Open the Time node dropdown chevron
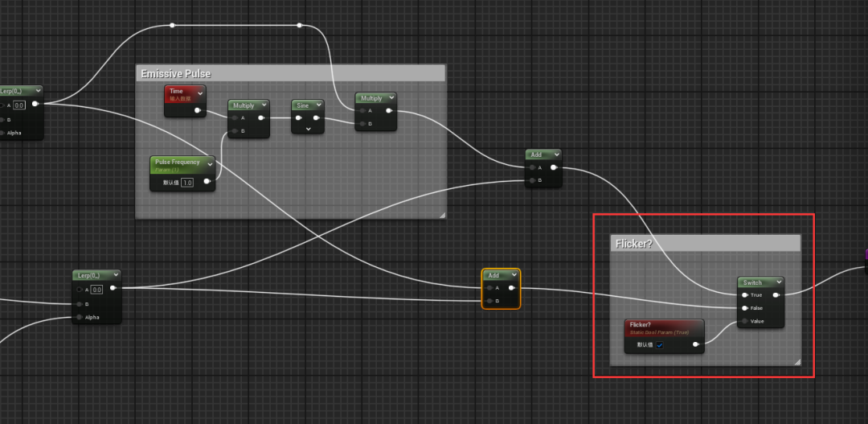Screen dimensions: 868x424 (x=200, y=93)
